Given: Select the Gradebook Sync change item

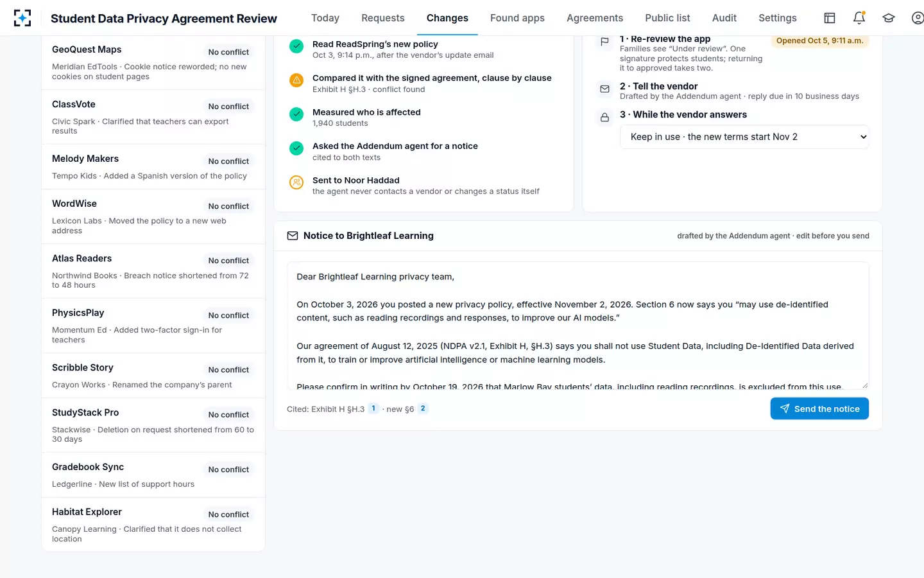Looking at the screenshot, I should (x=153, y=475).
